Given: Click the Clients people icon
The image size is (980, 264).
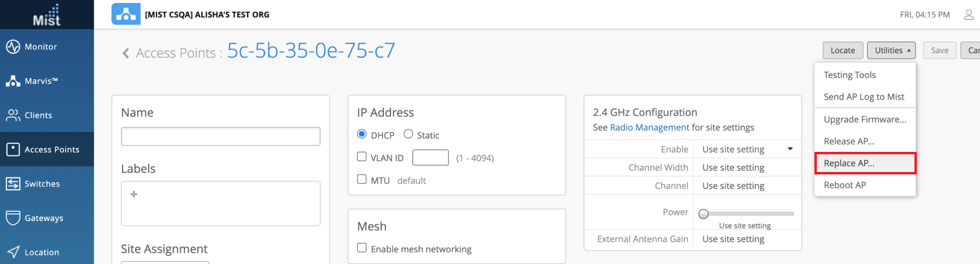Looking at the screenshot, I should click(13, 115).
